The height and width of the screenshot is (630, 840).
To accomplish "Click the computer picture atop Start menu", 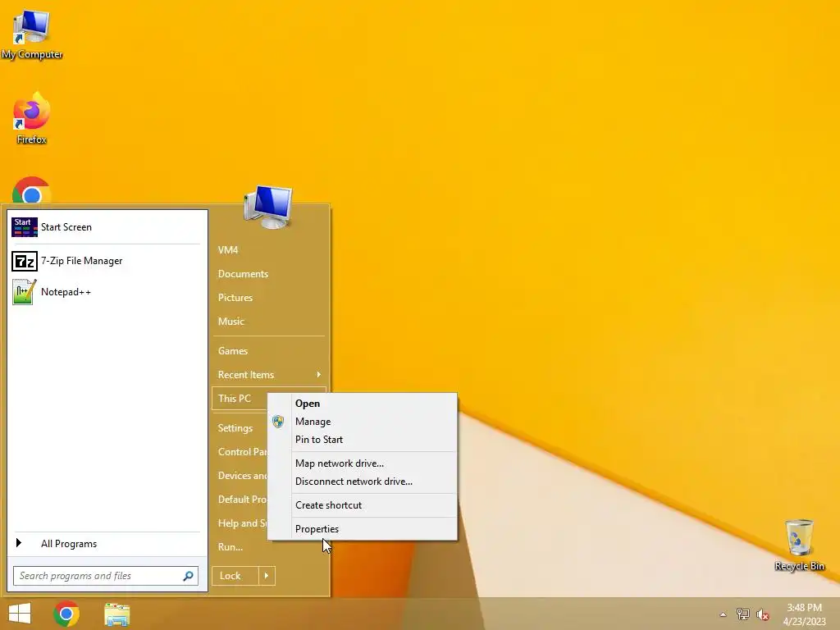I will 268,207.
